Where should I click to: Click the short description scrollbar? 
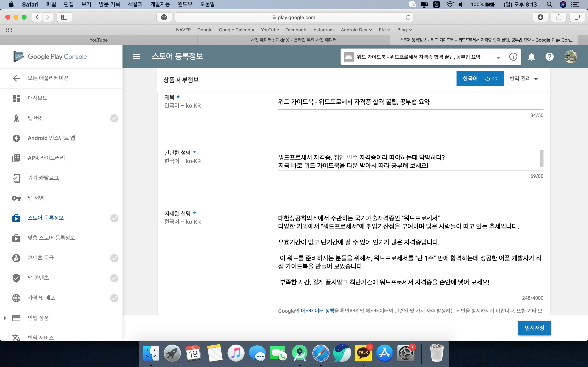click(541, 158)
